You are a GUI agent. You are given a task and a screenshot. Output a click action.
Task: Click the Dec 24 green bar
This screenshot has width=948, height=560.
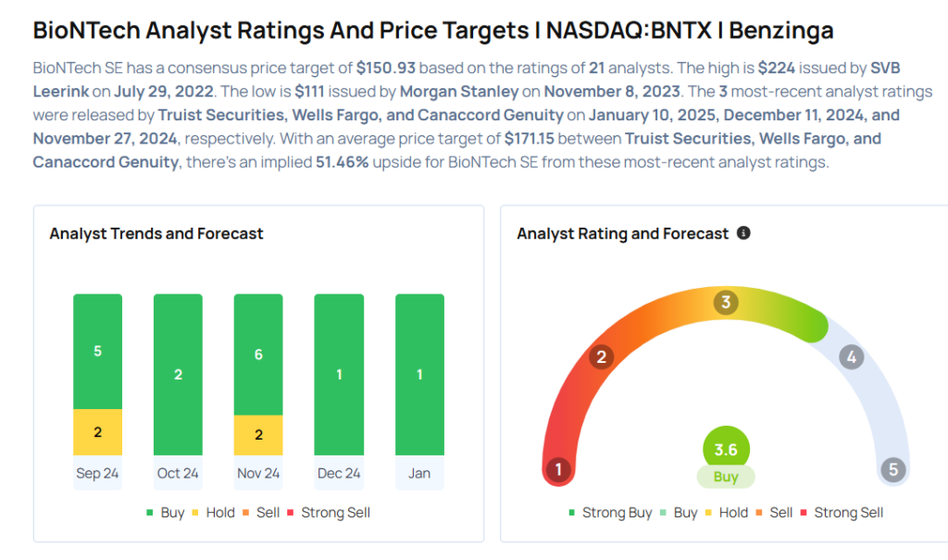tap(339, 374)
